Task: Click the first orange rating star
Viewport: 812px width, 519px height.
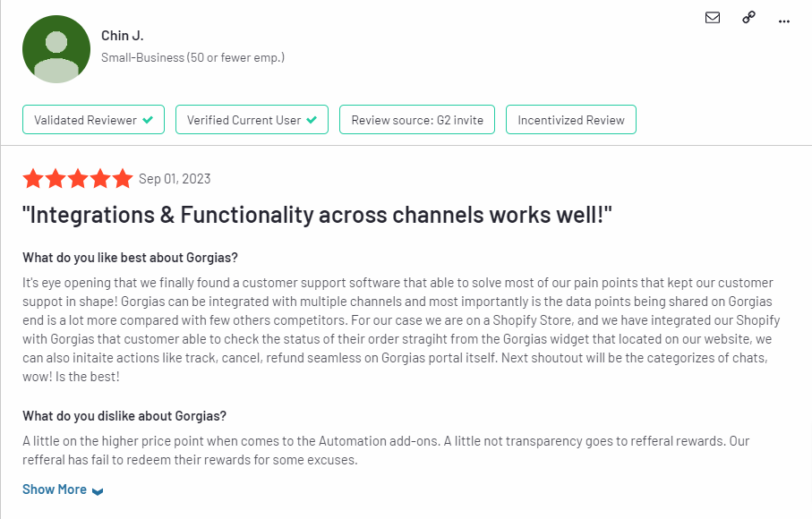Action: (x=33, y=179)
